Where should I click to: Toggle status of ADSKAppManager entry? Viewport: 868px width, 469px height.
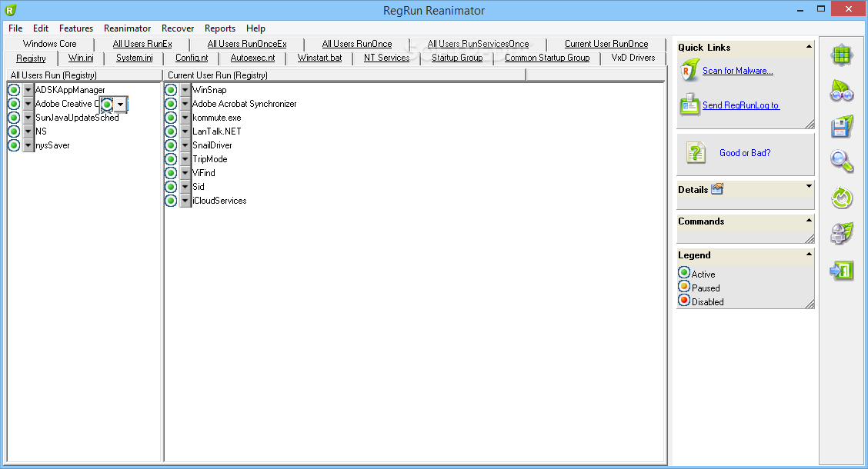[x=14, y=90]
